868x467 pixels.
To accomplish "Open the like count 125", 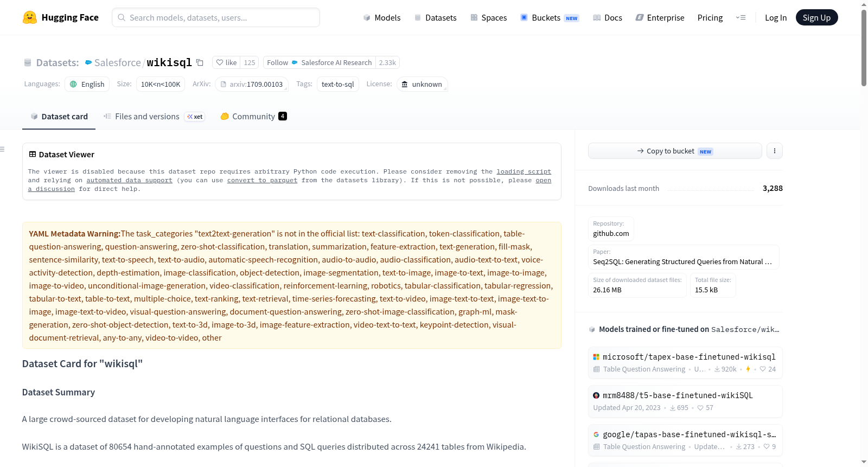I will (250, 62).
